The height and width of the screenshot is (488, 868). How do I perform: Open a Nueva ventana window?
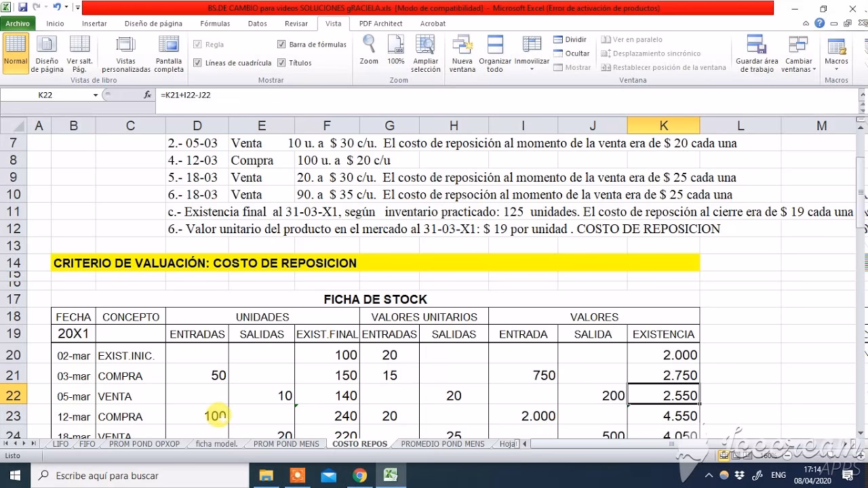coord(462,51)
